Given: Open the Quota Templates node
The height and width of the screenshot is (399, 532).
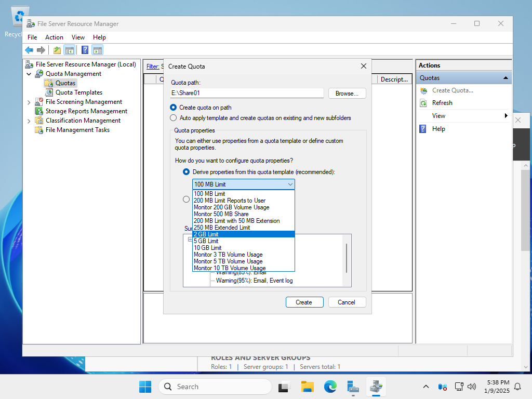Looking at the screenshot, I should tap(79, 92).
